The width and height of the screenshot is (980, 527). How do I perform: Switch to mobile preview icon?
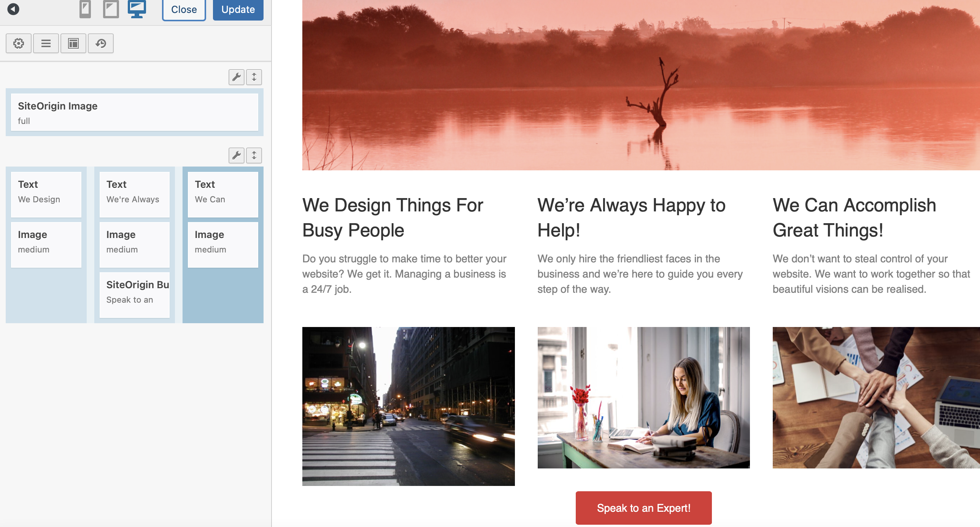(85, 9)
